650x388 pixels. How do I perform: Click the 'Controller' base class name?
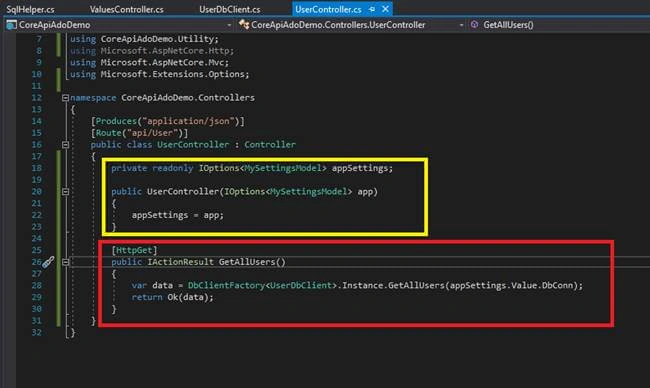tap(270, 145)
